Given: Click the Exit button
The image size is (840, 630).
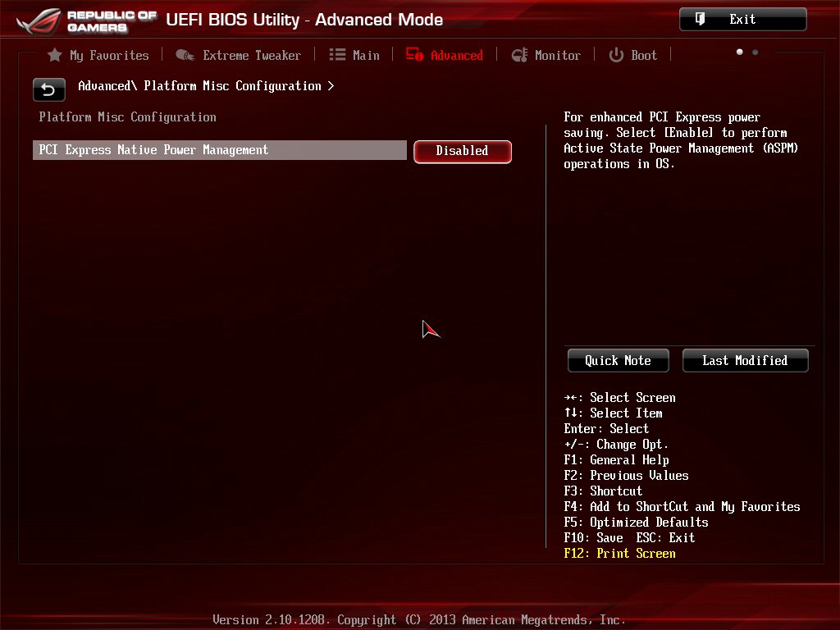Looking at the screenshot, I should 742,20.
